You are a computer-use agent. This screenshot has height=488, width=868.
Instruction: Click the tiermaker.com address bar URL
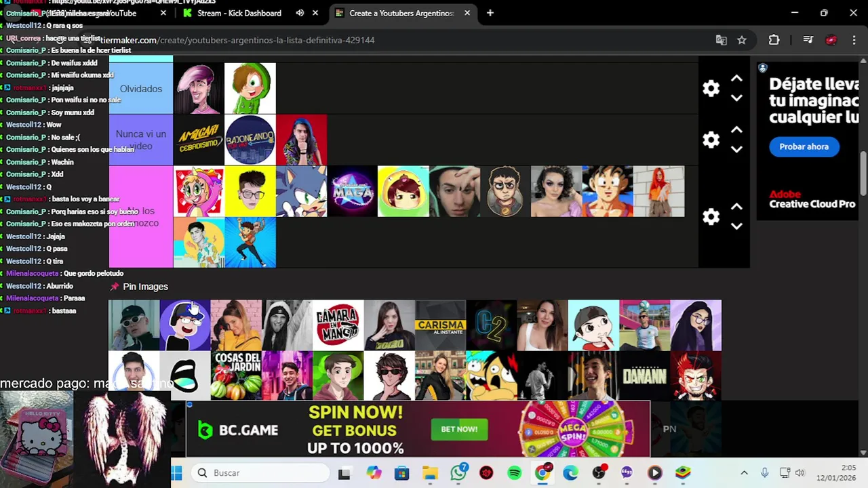pyautogui.click(x=239, y=40)
